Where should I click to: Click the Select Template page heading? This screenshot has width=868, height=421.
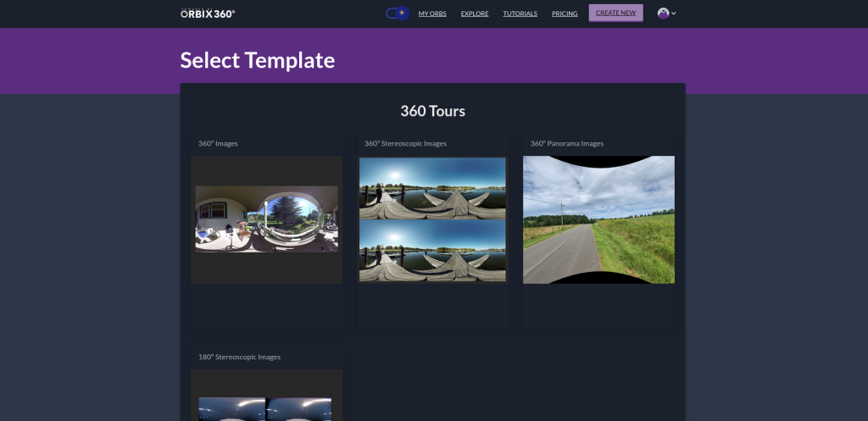coord(258,60)
